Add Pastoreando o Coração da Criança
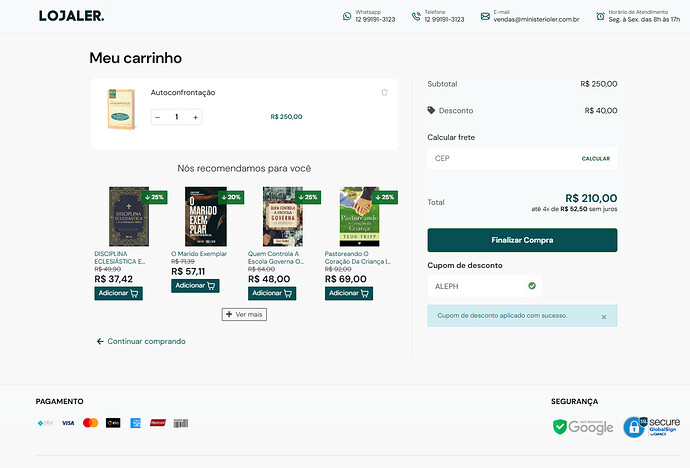The image size is (690, 468). [x=348, y=293]
